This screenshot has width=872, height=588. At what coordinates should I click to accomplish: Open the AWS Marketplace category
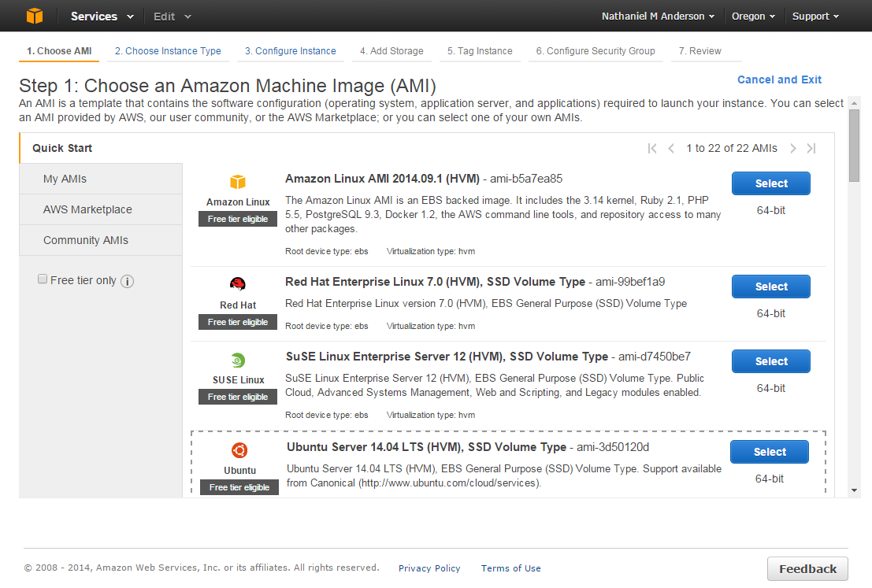point(101,209)
